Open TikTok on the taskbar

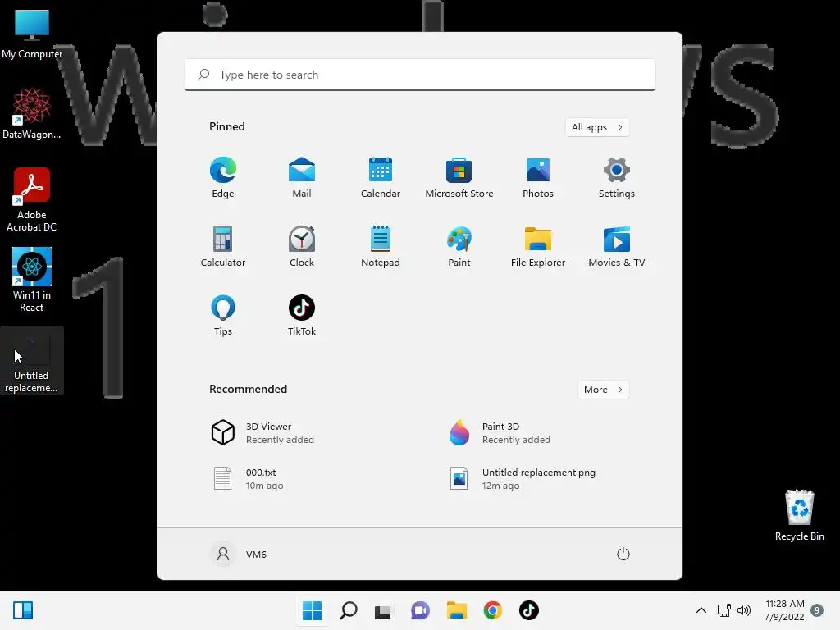click(x=529, y=610)
